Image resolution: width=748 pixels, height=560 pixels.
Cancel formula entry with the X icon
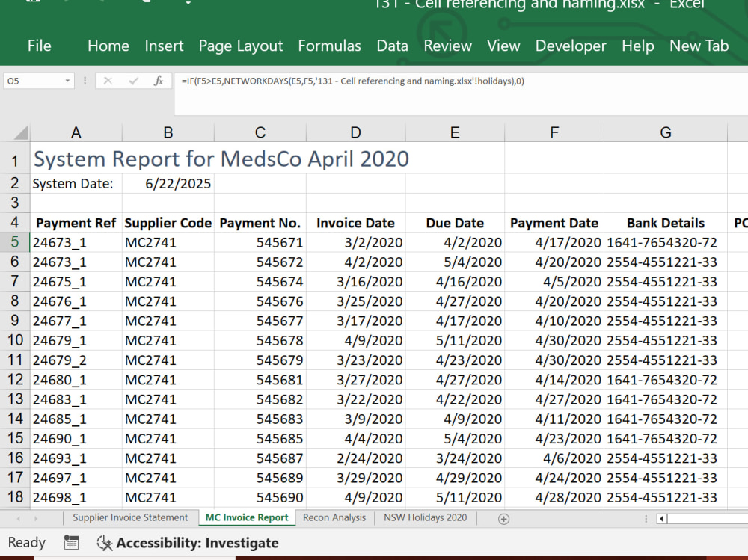(x=108, y=81)
